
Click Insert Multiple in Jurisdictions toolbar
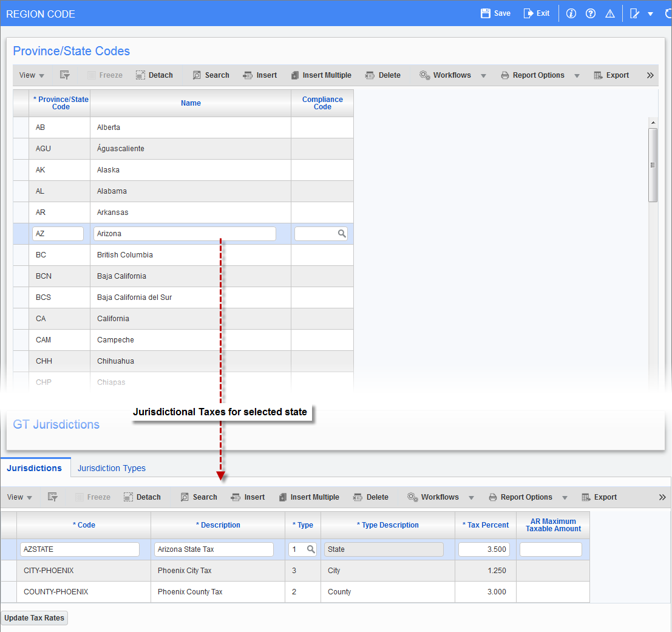[308, 497]
